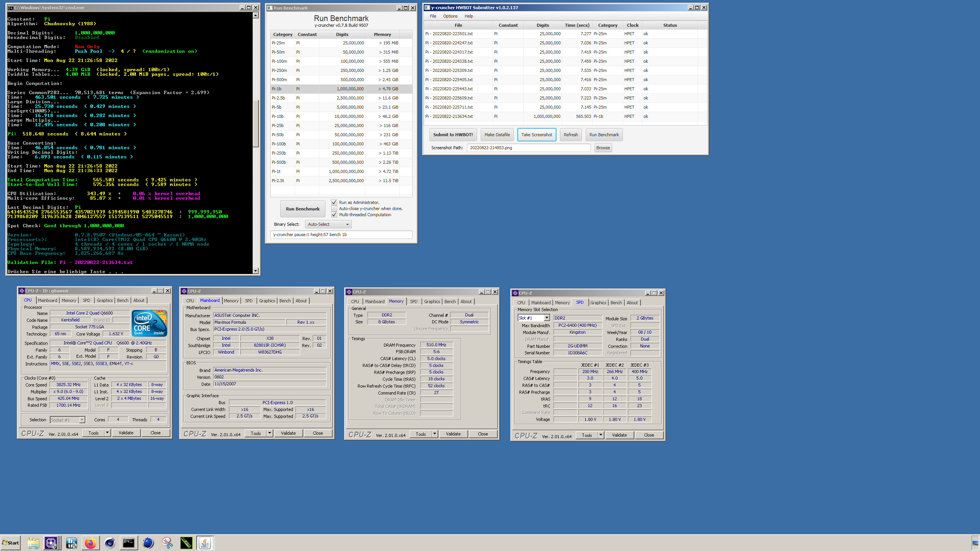The width and height of the screenshot is (980, 551).
Task: Switch to Graphics tab in CPU-Z Mainboard window
Action: click(267, 301)
